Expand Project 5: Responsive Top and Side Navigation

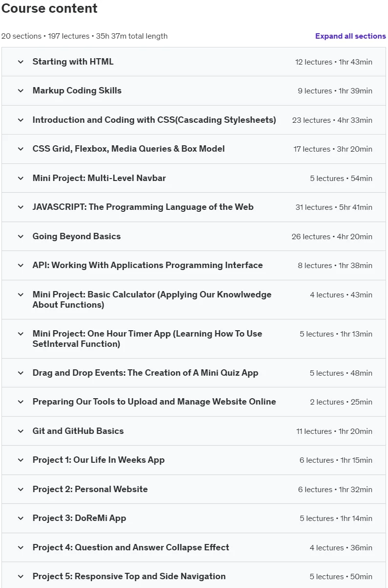point(129,576)
